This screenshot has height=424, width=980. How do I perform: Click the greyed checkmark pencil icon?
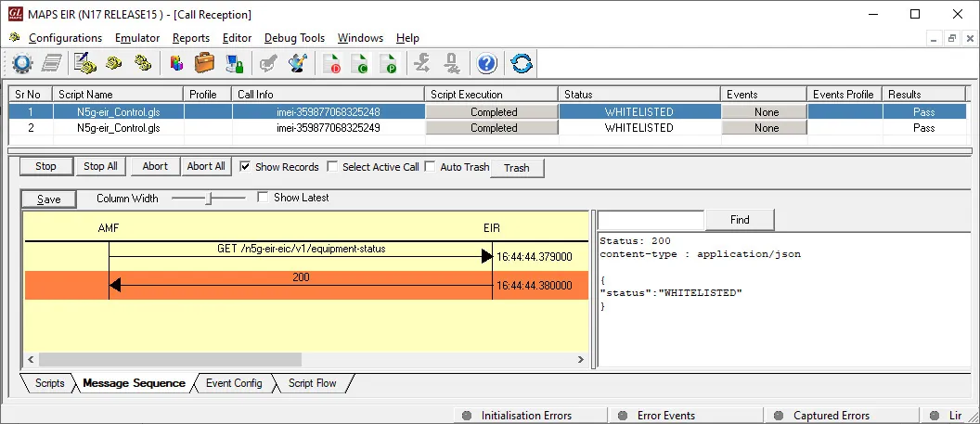pos(269,63)
